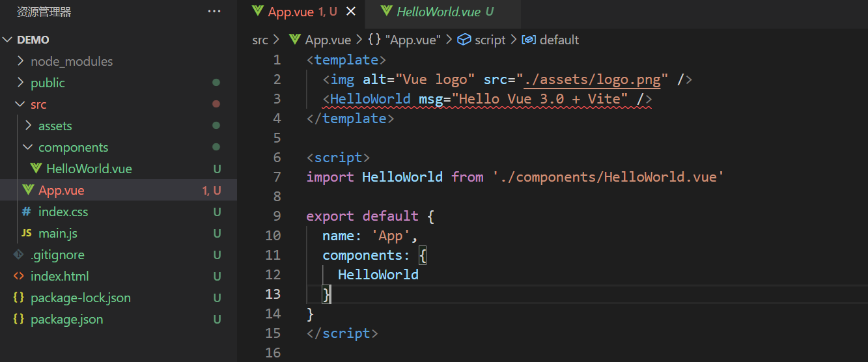The image size is (868, 362).
Task: Click the Vue icon beside App.vue in tree
Action: [27, 190]
